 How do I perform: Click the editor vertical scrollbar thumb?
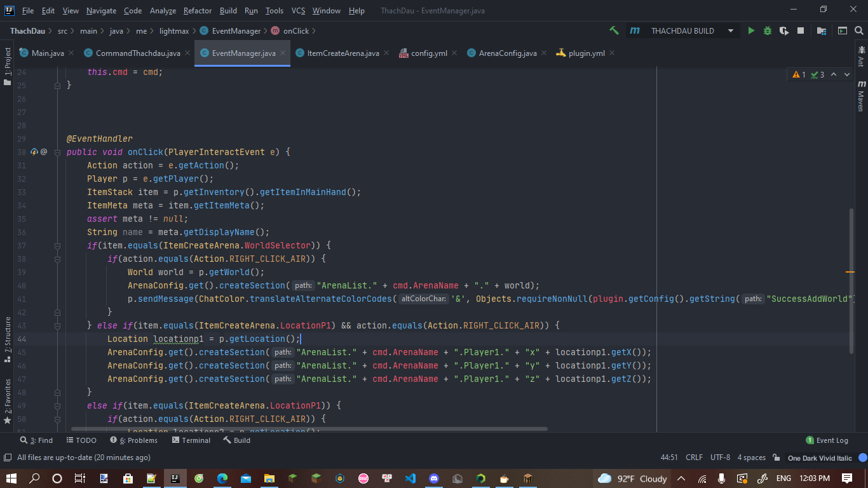point(851,281)
